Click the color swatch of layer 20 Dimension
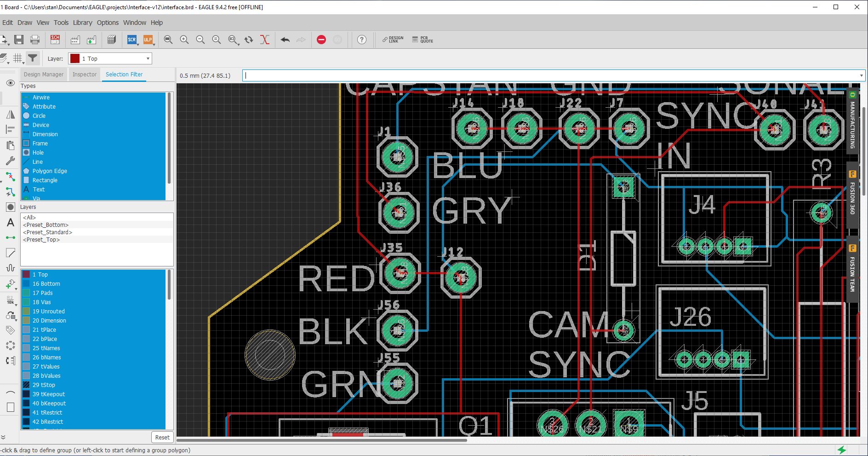Image resolution: width=868 pixels, height=456 pixels. click(x=26, y=320)
